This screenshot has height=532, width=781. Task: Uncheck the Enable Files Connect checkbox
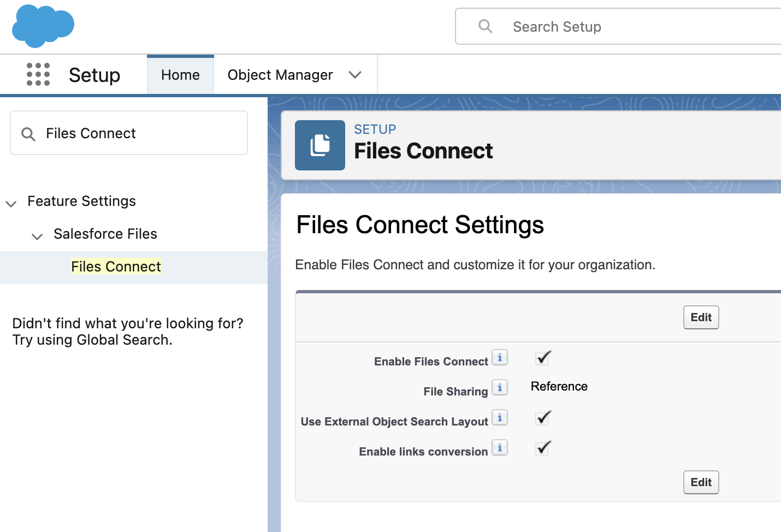(542, 358)
